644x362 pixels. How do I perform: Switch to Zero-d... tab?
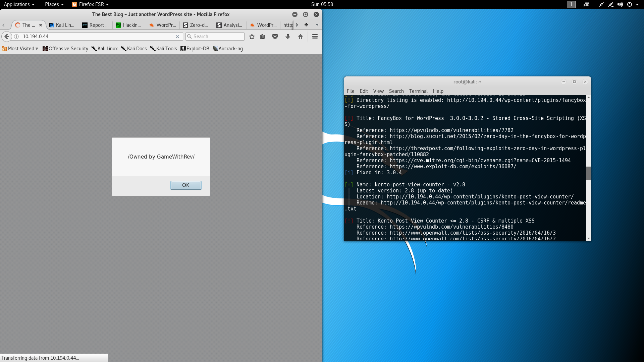pyautogui.click(x=196, y=25)
